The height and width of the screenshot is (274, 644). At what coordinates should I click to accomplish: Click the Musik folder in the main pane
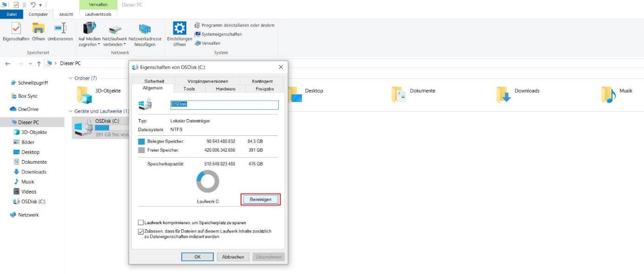tap(617, 94)
